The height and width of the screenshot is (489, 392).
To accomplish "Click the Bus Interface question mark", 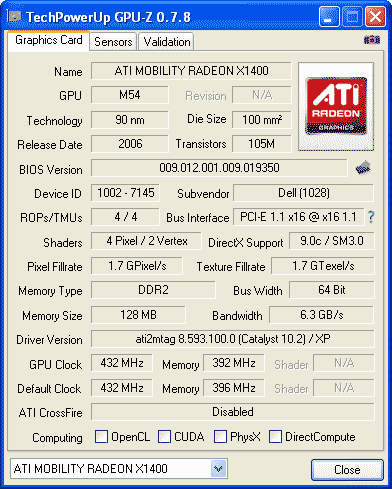I will click(371, 217).
